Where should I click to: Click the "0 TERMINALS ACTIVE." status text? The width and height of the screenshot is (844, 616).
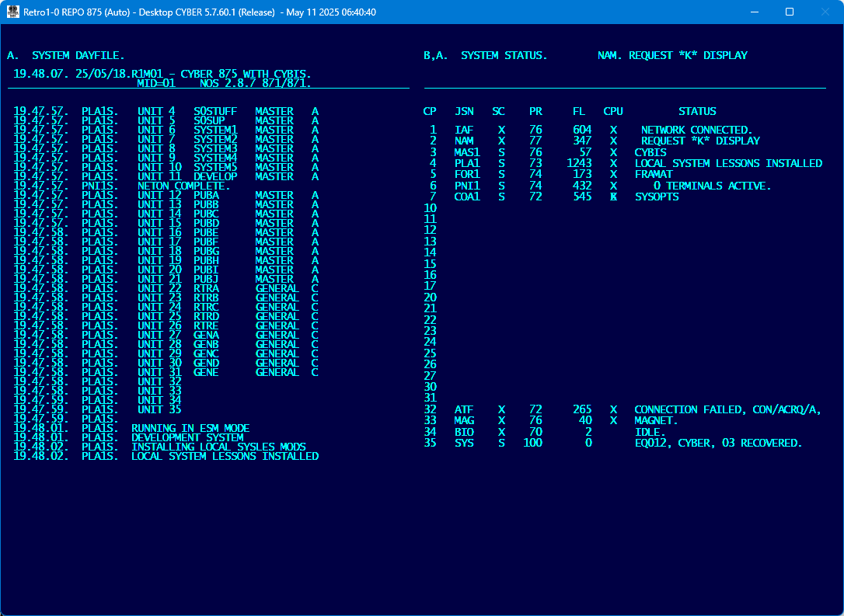712,186
